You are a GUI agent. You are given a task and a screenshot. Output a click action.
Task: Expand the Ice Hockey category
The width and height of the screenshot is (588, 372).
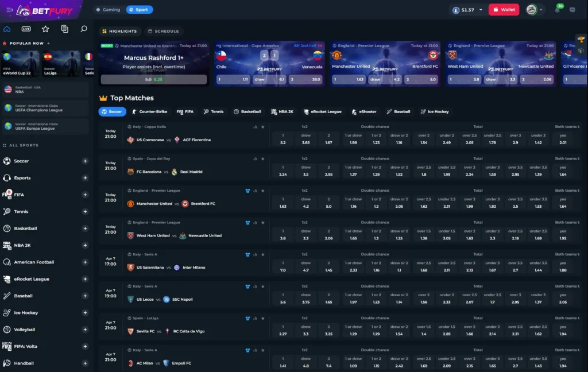click(85, 313)
